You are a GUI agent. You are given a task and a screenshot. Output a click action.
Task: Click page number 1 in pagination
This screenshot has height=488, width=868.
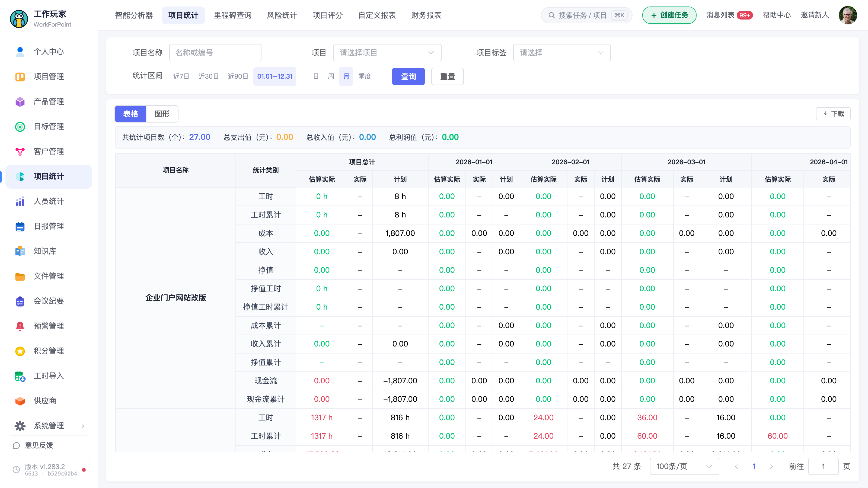click(754, 466)
